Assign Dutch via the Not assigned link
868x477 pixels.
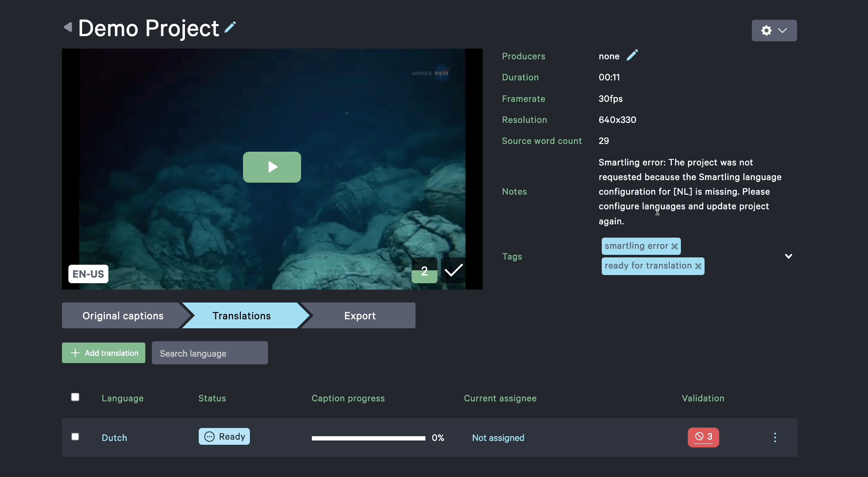pyautogui.click(x=498, y=437)
